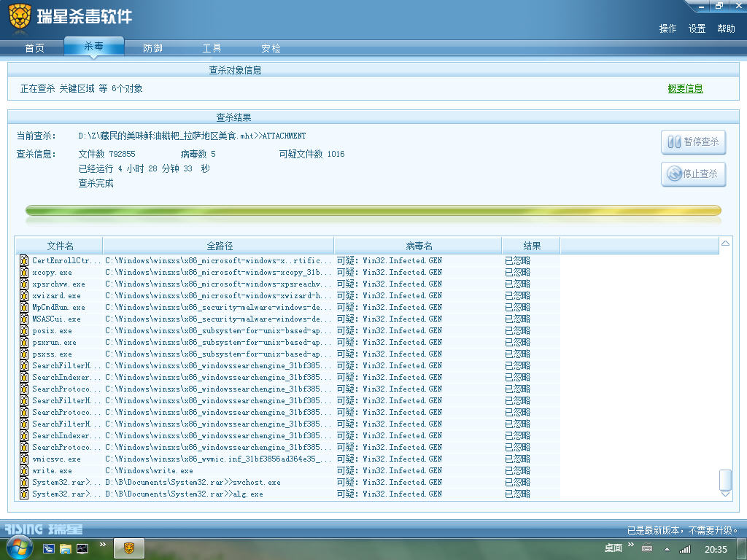Image resolution: width=747 pixels, height=560 pixels.
Task: Click the 桌面 toolbar label
Action: pyautogui.click(x=614, y=548)
